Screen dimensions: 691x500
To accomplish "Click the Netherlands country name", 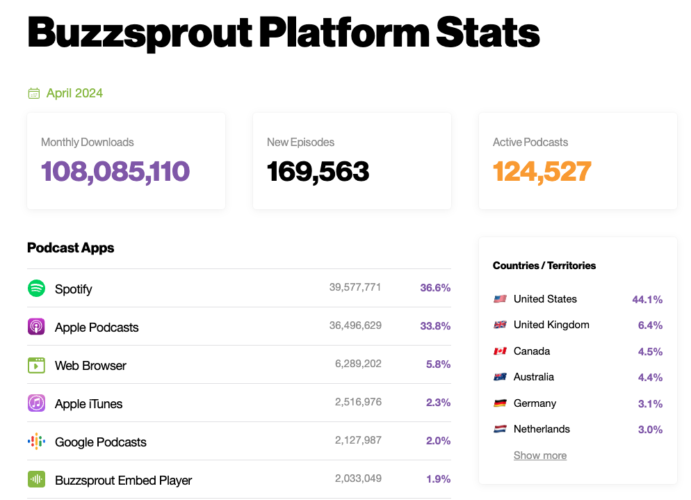I will pyautogui.click(x=542, y=429).
